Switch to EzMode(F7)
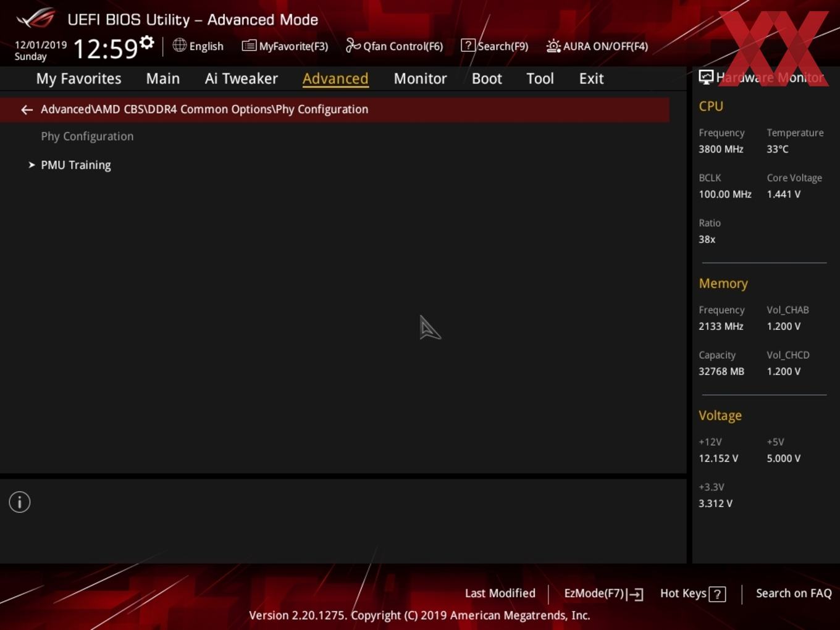 tap(603, 594)
